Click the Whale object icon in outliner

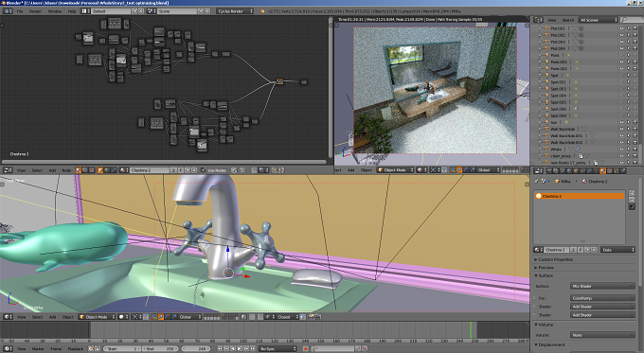click(x=547, y=149)
